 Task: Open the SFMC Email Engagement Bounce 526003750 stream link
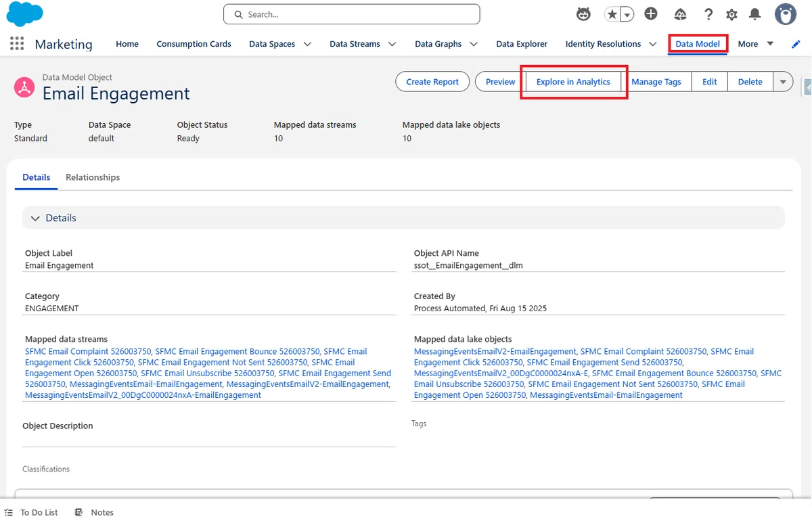(x=238, y=351)
